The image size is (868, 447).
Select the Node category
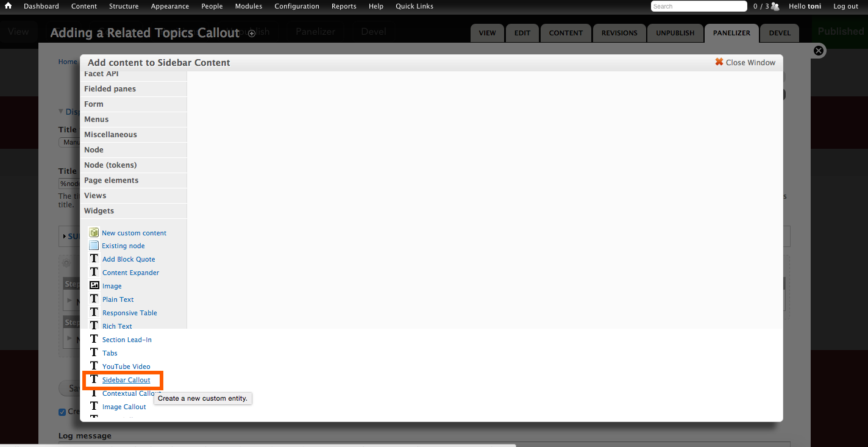tap(133, 150)
